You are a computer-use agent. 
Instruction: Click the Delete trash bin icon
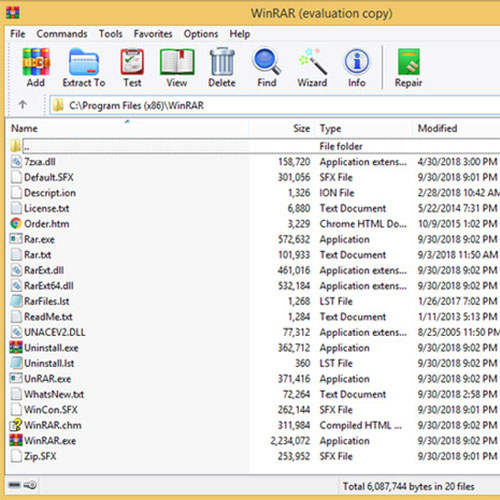point(222,62)
